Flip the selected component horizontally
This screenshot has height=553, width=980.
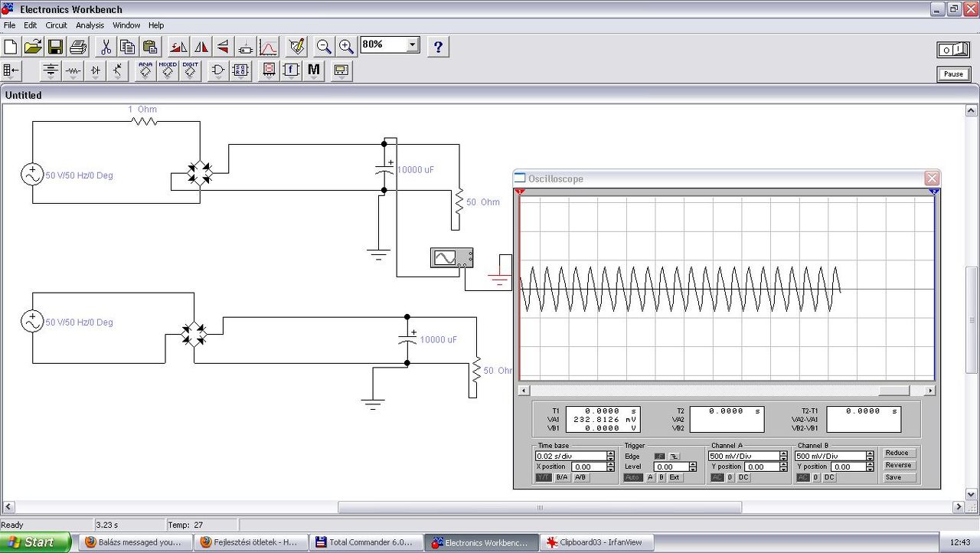pyautogui.click(x=201, y=47)
